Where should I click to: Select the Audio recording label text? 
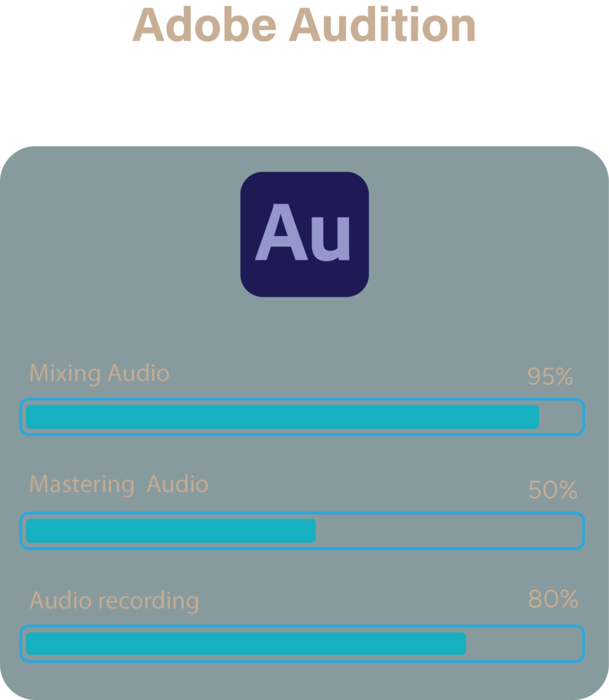[114, 601]
